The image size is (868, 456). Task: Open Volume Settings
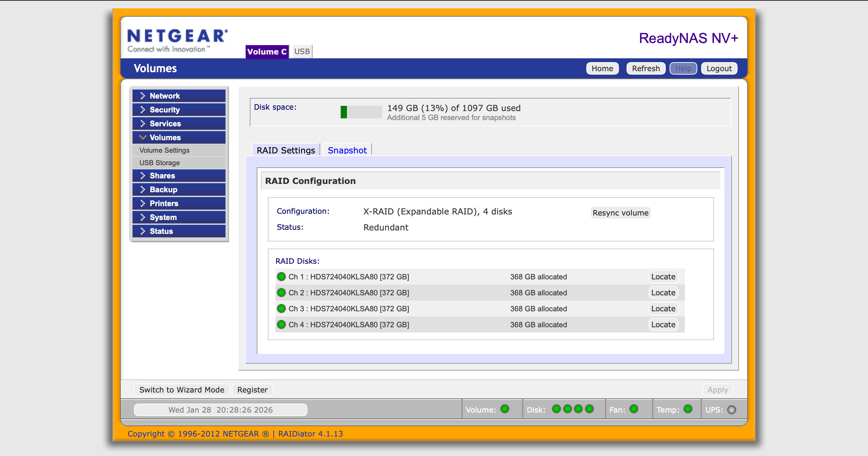(164, 150)
